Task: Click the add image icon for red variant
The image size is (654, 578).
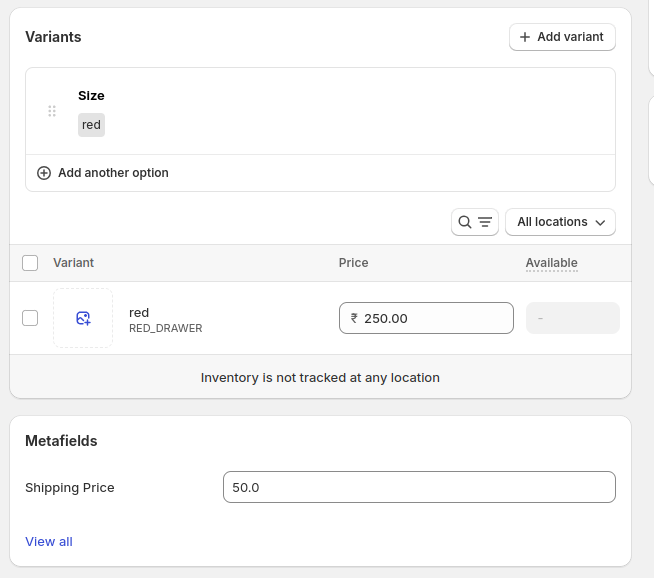Action: pyautogui.click(x=83, y=318)
